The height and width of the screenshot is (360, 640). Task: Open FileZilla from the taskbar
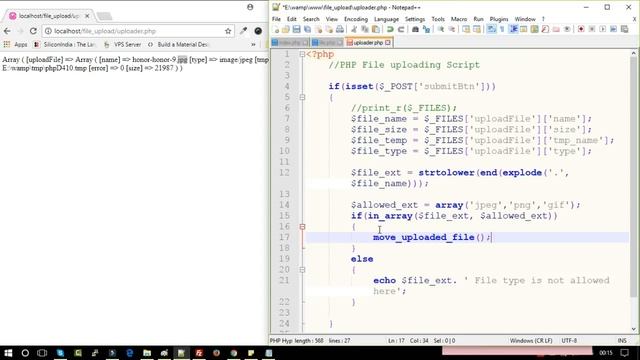pos(199,353)
